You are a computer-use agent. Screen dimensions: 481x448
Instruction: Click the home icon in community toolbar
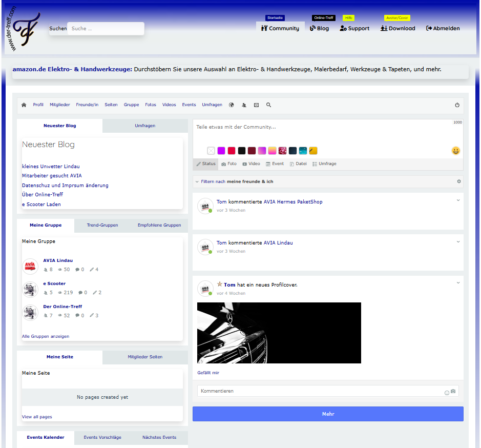[24, 105]
